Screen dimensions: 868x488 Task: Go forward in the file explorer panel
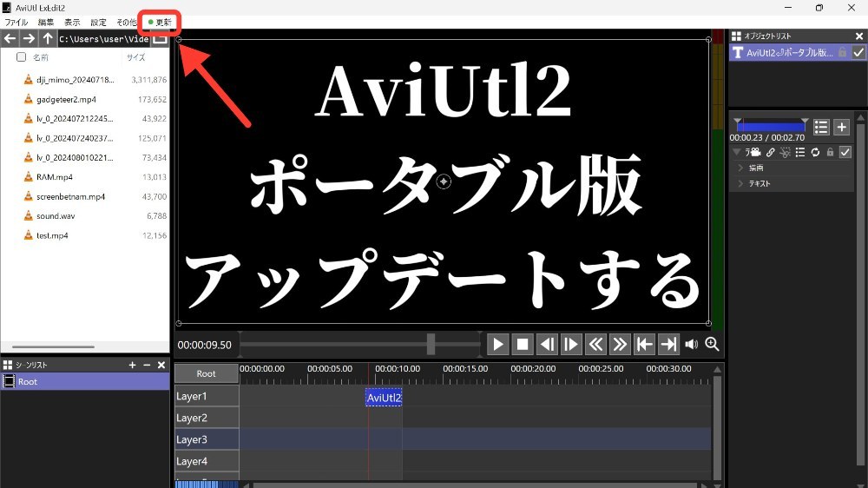29,38
